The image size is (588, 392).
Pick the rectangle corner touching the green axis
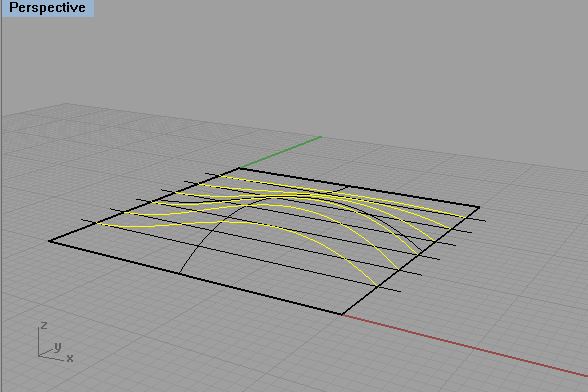point(239,168)
